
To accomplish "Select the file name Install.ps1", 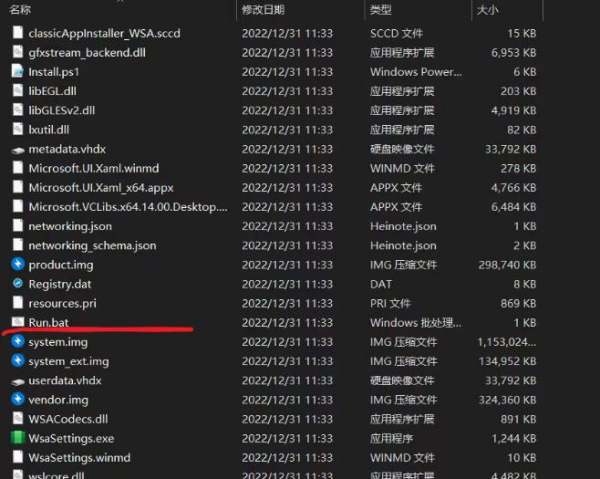I will tap(54, 72).
